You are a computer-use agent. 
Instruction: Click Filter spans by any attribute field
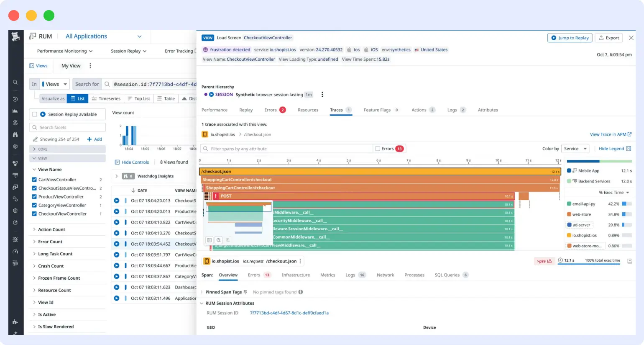point(286,149)
